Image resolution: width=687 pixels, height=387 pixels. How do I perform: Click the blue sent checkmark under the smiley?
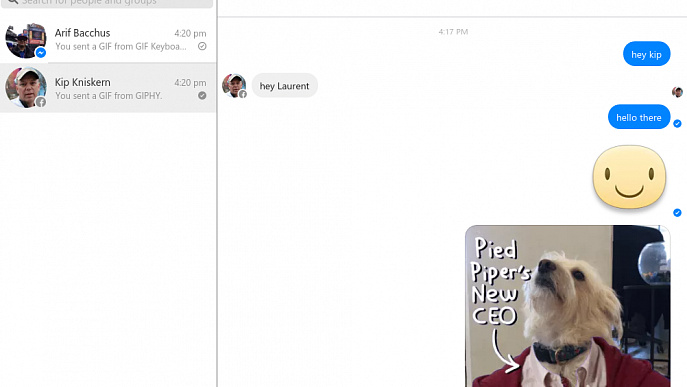(677, 213)
